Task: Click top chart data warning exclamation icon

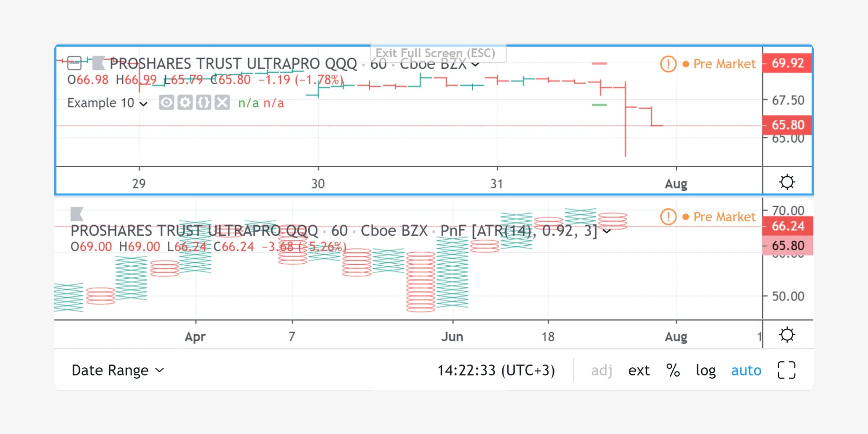Action: coord(668,64)
